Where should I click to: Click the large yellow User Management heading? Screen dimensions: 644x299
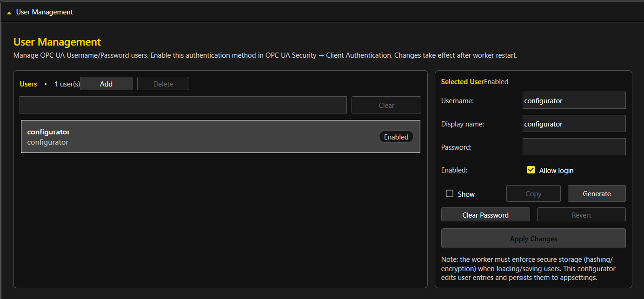(x=57, y=42)
